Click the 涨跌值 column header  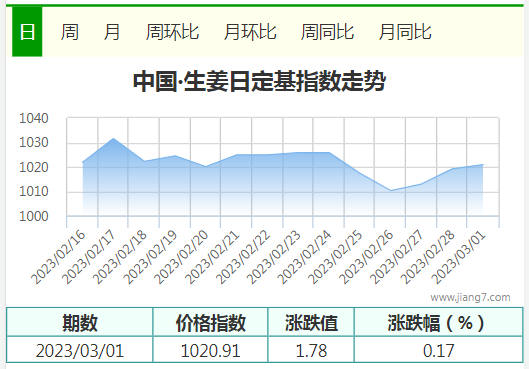point(311,323)
